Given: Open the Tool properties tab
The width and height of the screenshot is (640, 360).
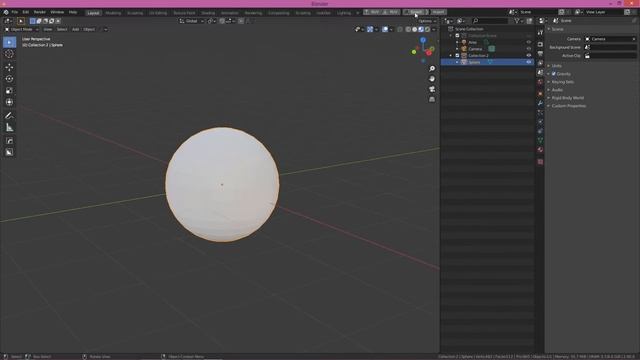Looking at the screenshot, I should pos(540,33).
